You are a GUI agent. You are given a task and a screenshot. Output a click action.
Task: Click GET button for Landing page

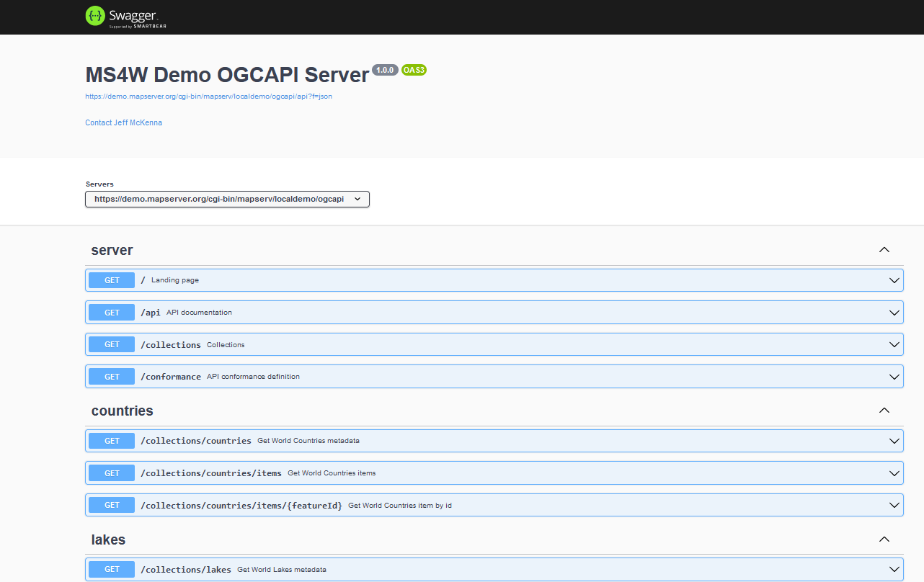click(x=112, y=280)
